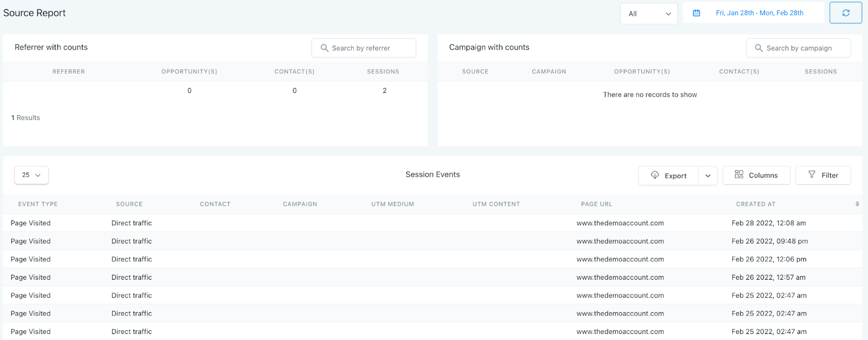Click the funnel icon on Filter button
868x340 pixels.
click(x=812, y=174)
